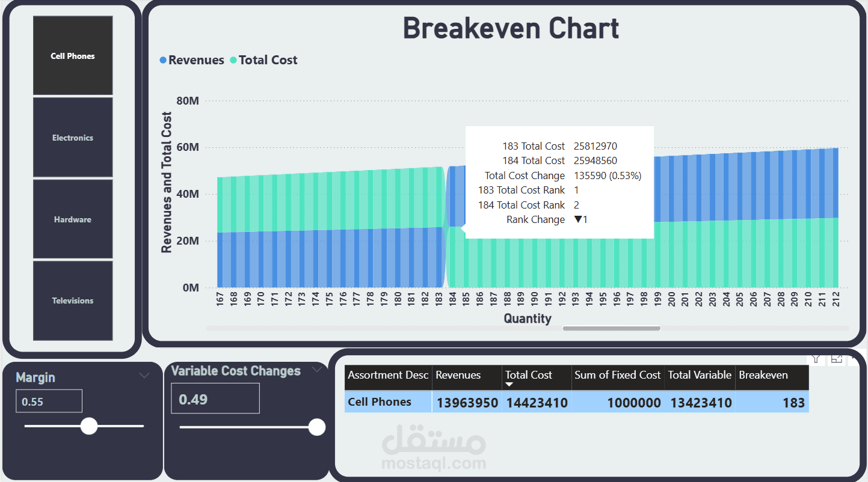
Task: Click the chart's horizontal scrollbar thumb
Action: tap(611, 328)
